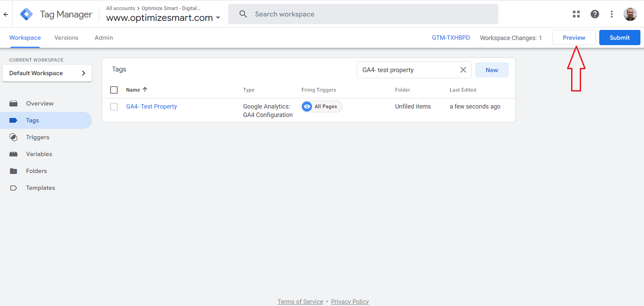
Task: Open the GA4- Test Property tag link
Action: point(151,107)
